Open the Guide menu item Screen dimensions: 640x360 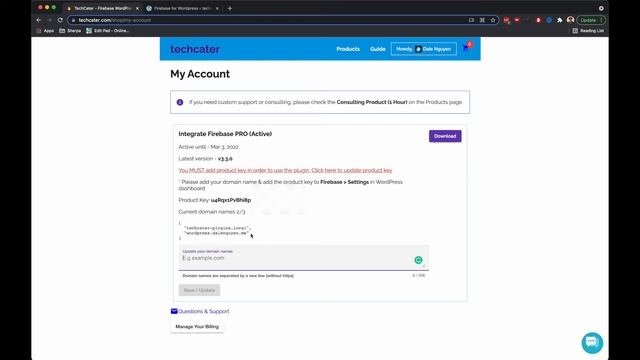click(378, 49)
